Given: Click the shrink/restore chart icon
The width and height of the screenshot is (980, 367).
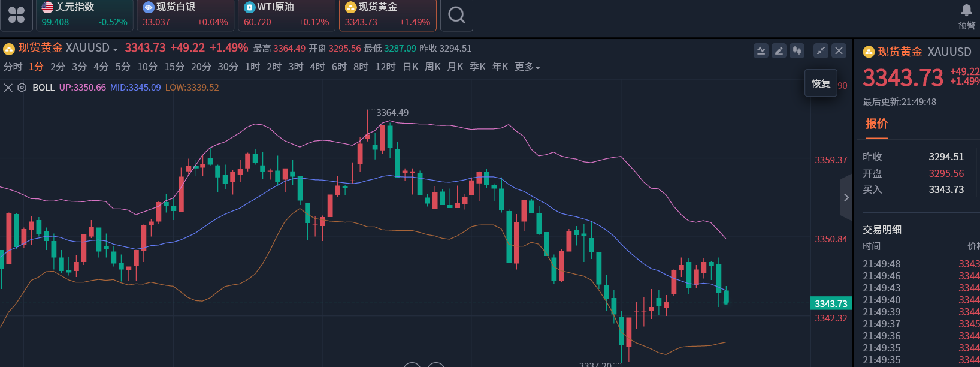Looking at the screenshot, I should click(821, 51).
